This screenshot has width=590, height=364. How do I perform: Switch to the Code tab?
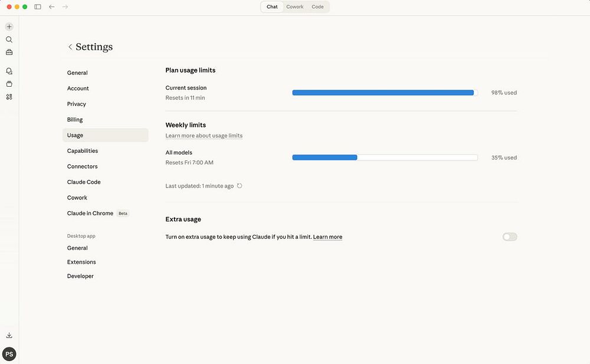[317, 6]
